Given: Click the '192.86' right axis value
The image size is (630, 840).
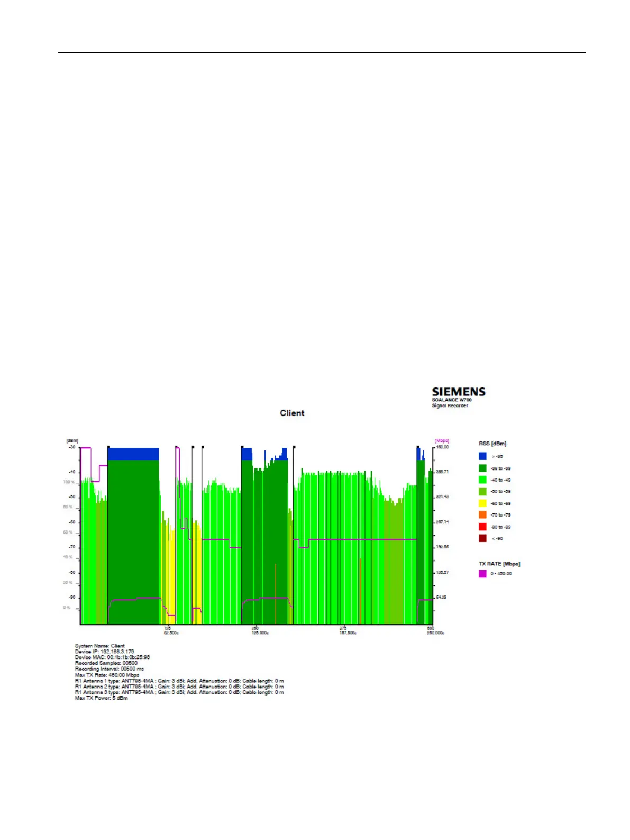Looking at the screenshot, I should (x=442, y=547).
